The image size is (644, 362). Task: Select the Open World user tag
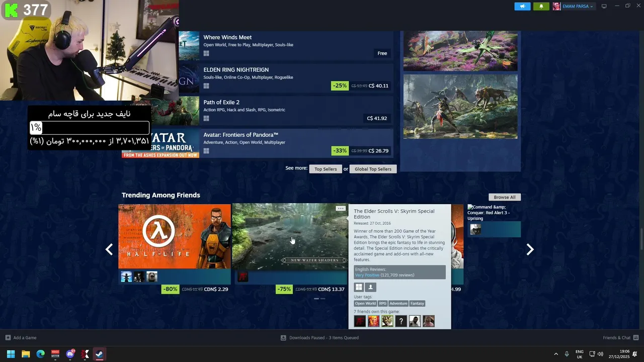[365, 303]
